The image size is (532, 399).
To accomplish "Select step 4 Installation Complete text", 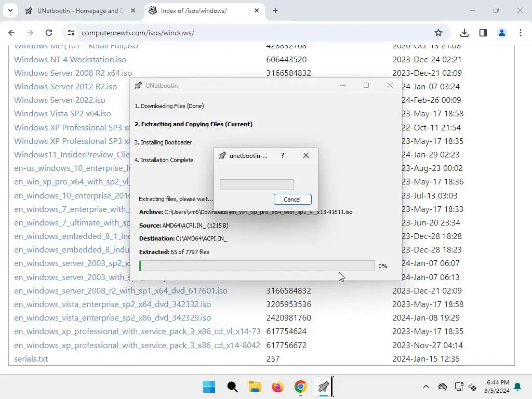I will click(x=164, y=160).
